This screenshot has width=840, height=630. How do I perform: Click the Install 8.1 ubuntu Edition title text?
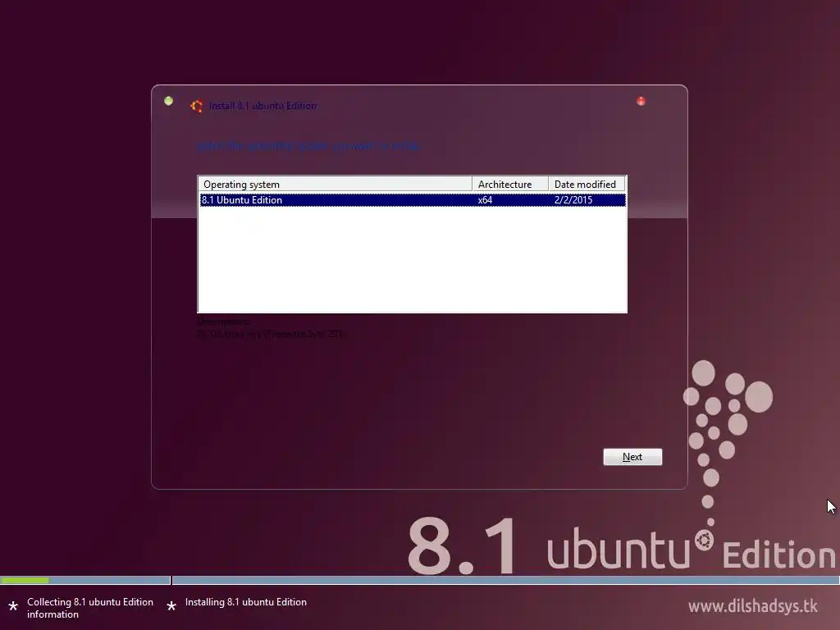[x=262, y=106]
